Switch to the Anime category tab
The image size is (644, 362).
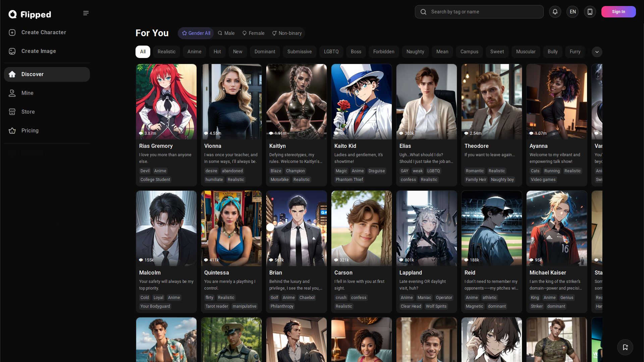click(x=194, y=52)
